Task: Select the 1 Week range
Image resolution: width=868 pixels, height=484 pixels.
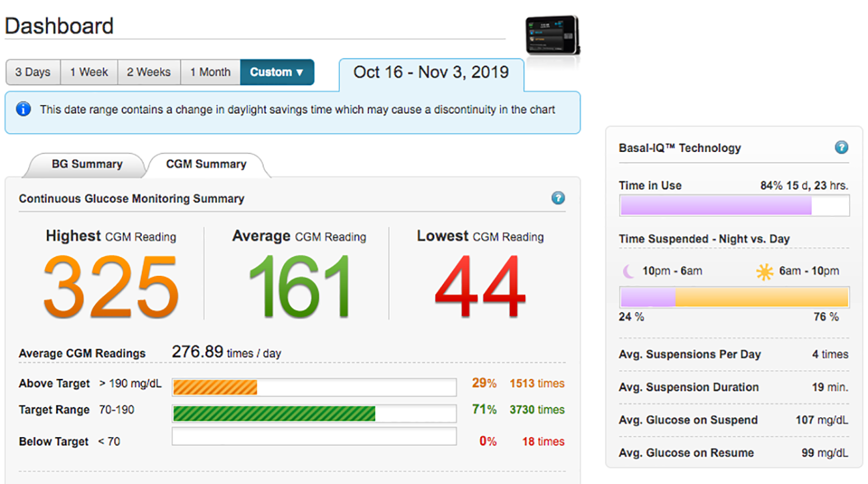Action: 89,72
